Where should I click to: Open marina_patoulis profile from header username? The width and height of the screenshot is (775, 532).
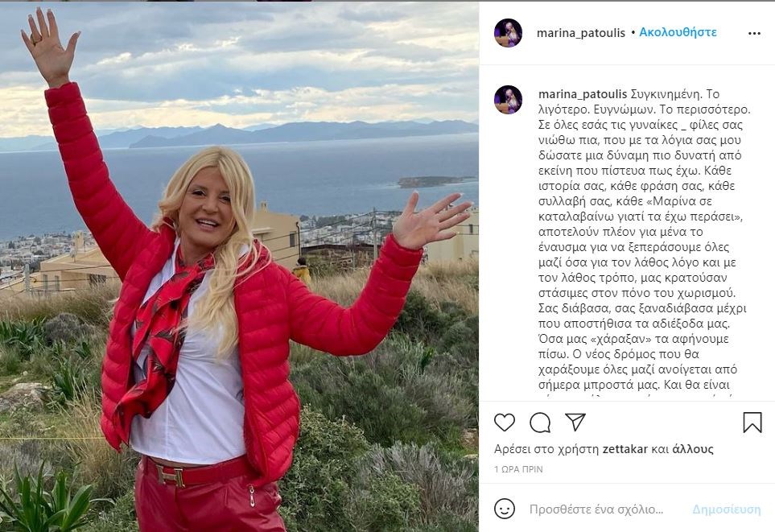(x=581, y=33)
